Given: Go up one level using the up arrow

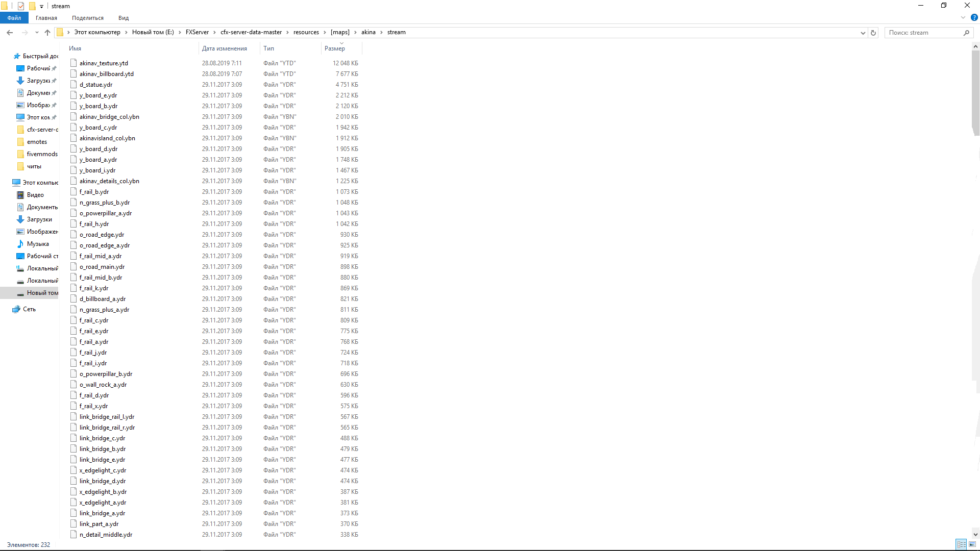Looking at the screenshot, I should coord(47,32).
